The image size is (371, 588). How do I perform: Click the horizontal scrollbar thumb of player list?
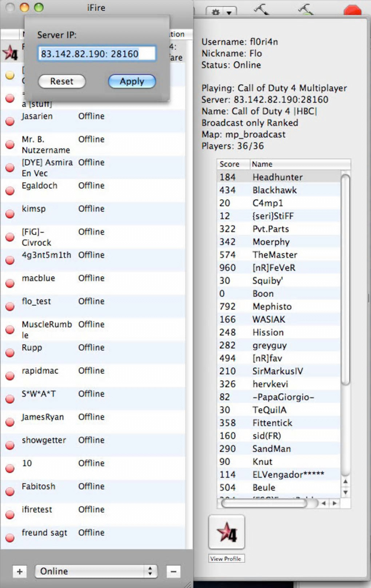[264, 503]
